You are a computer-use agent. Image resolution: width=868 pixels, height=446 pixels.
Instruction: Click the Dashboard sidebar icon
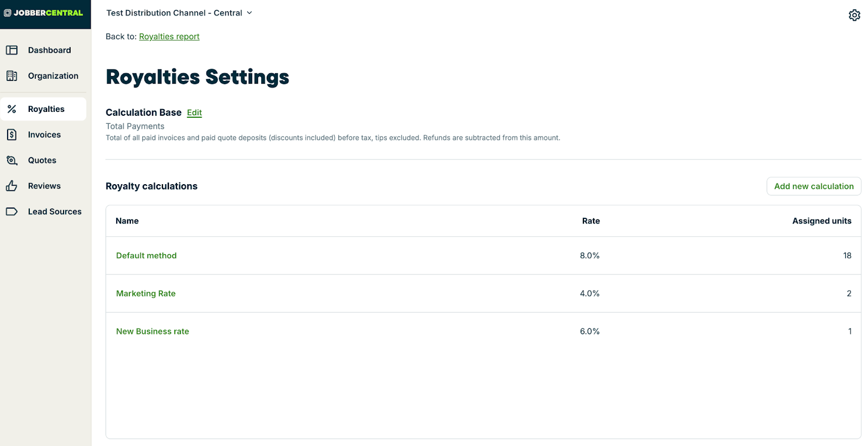pos(12,50)
